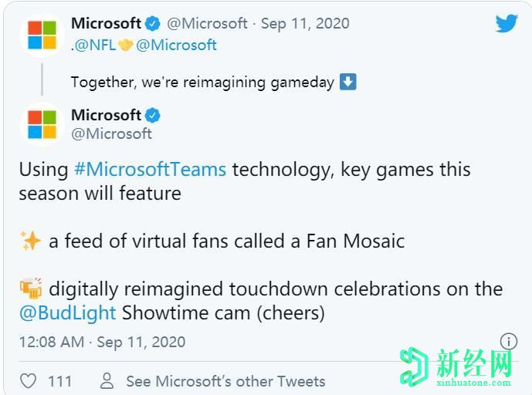Click See Microsoft's other Tweets

[x=225, y=381]
